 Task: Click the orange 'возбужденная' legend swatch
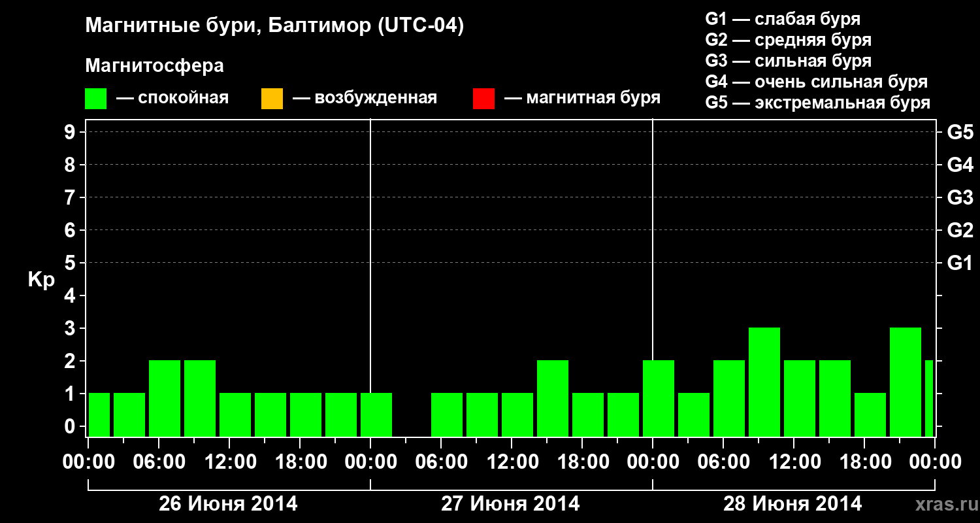pyautogui.click(x=272, y=99)
